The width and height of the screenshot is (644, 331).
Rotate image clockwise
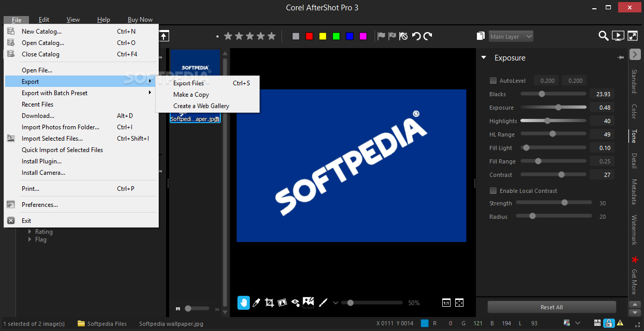[428, 36]
